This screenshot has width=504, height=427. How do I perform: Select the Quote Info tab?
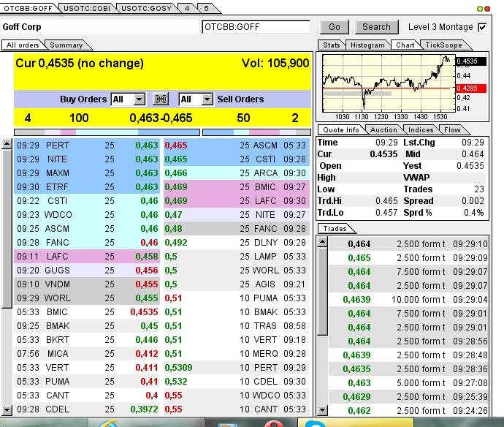tap(340, 129)
